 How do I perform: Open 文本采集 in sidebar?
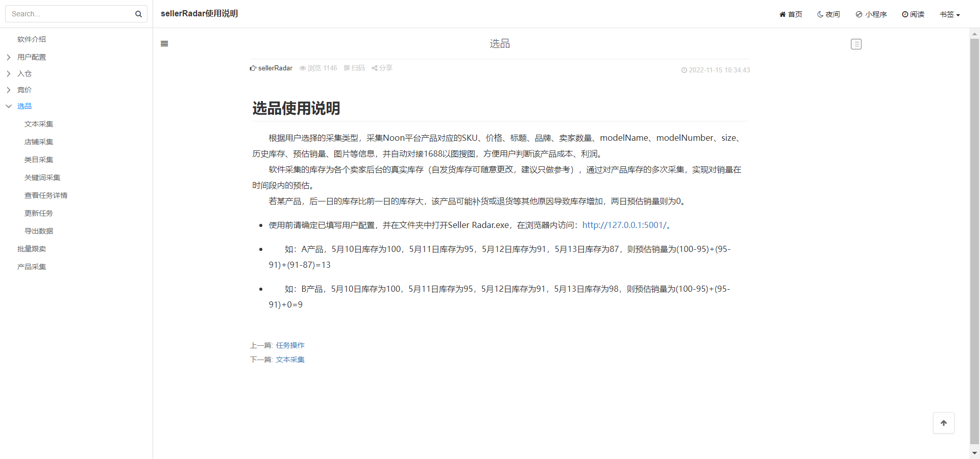pos(39,124)
